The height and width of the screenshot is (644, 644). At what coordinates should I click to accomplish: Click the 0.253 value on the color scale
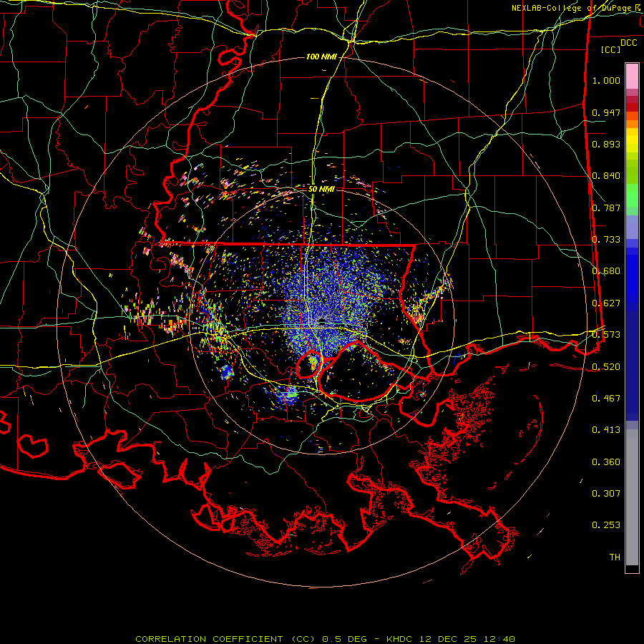tap(606, 525)
